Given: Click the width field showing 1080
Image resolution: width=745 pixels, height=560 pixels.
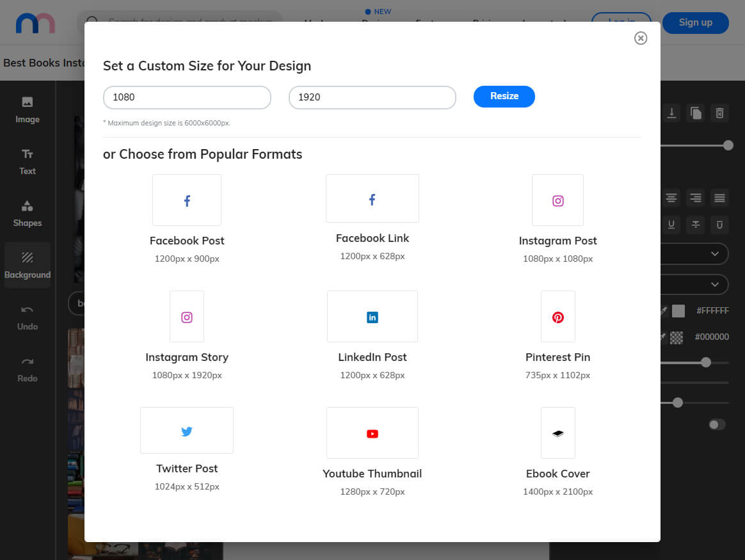Looking at the screenshot, I should [x=187, y=97].
